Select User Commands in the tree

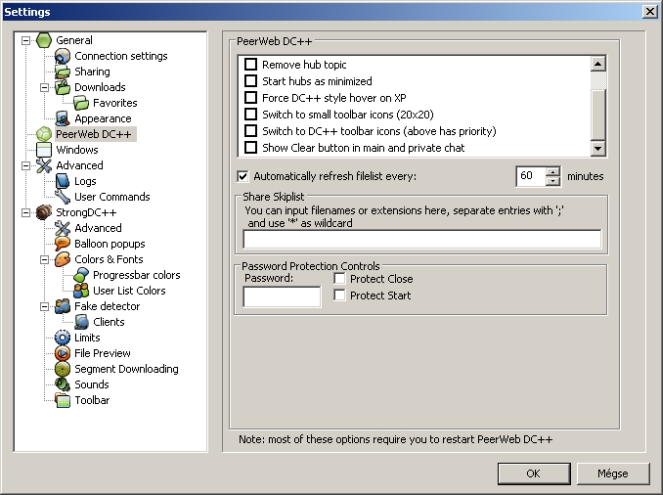coord(112,197)
